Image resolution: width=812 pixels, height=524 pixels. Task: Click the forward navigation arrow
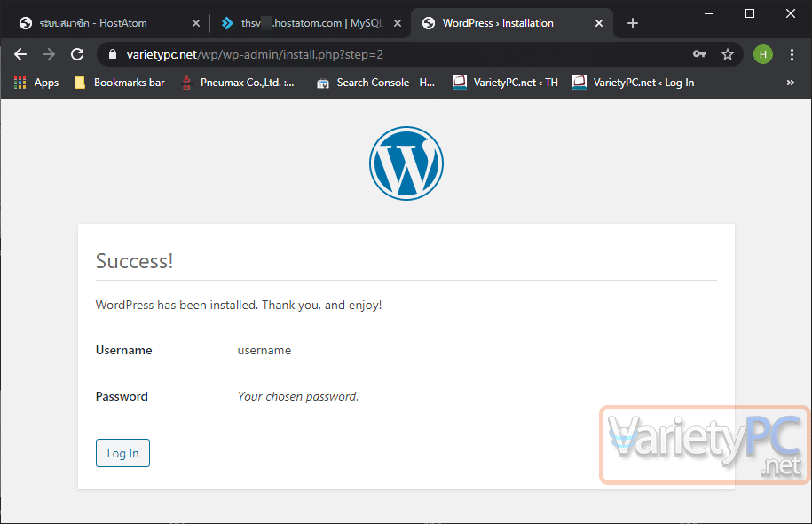pos(49,54)
